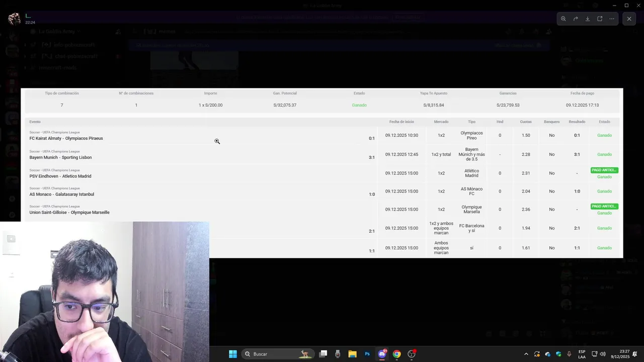This screenshot has height=362, width=644.
Task: Click the odds value '1.50'
Action: (526, 135)
